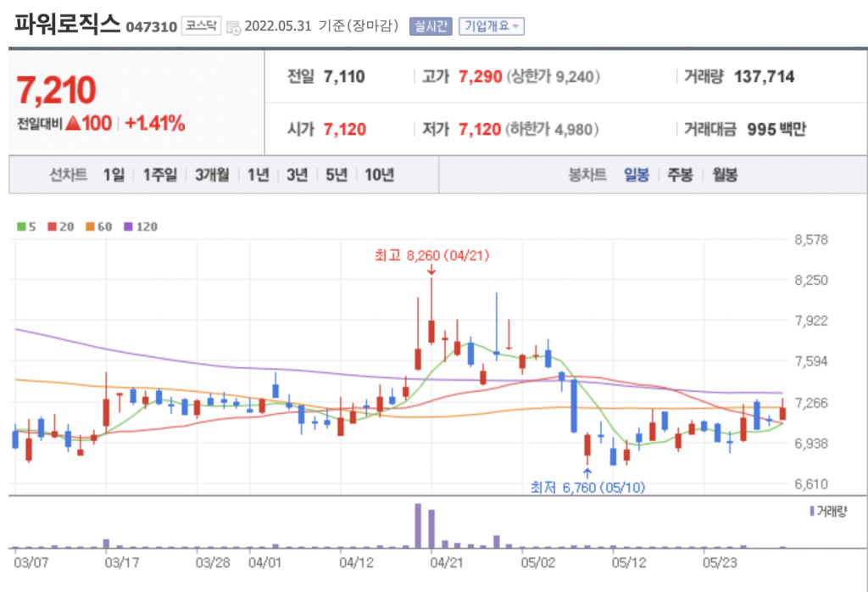Click the 코스닥 market badge icon

(201, 26)
